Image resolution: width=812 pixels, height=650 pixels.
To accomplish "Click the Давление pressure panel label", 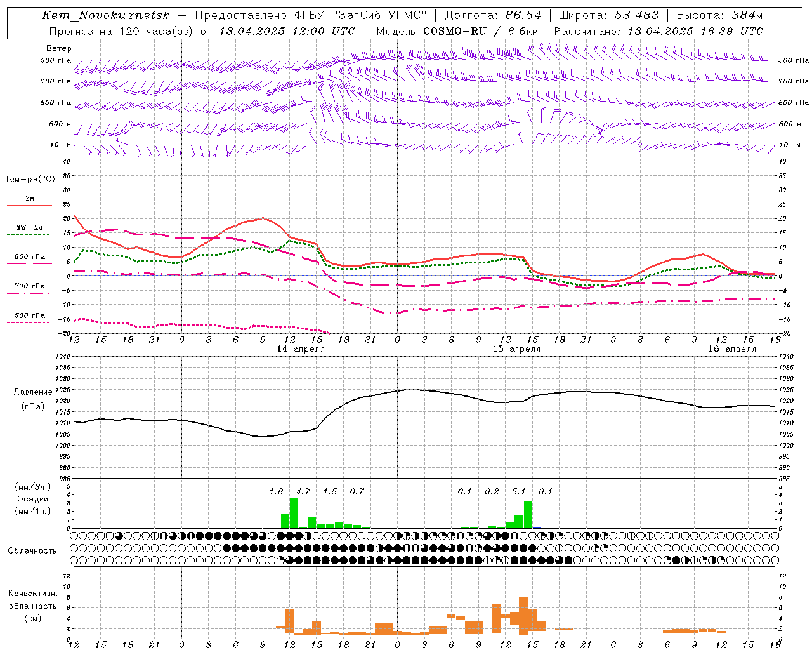I will tap(33, 392).
